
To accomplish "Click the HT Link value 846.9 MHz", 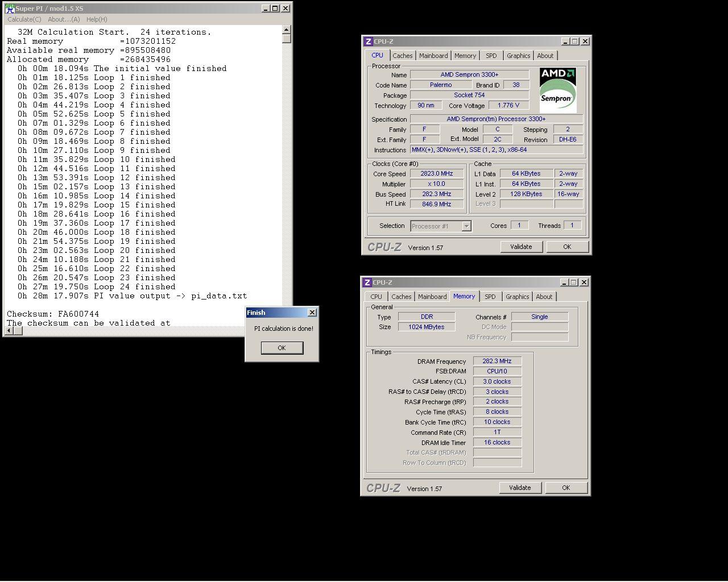I will 437,204.
